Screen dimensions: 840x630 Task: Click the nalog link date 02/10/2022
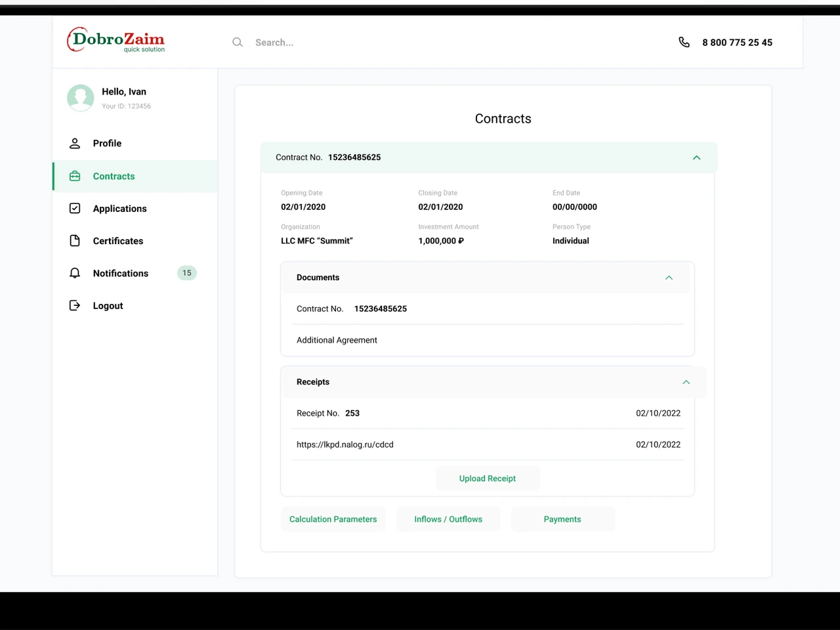coord(658,444)
